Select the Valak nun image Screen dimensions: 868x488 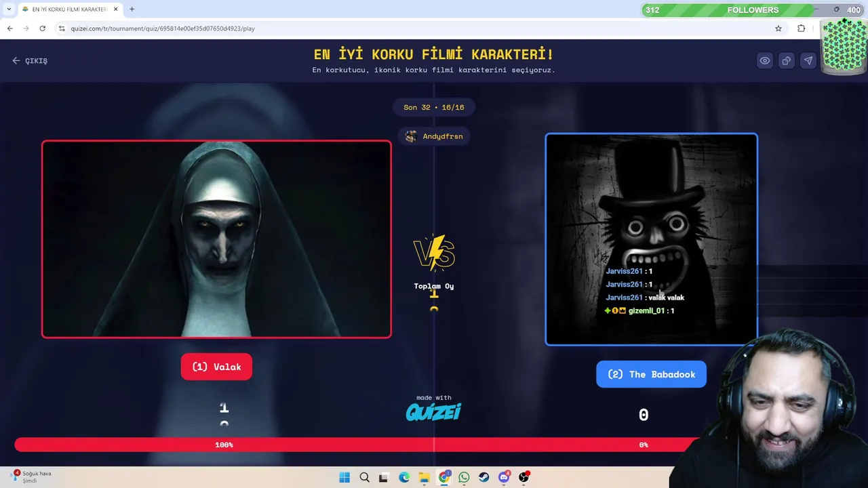click(216, 239)
